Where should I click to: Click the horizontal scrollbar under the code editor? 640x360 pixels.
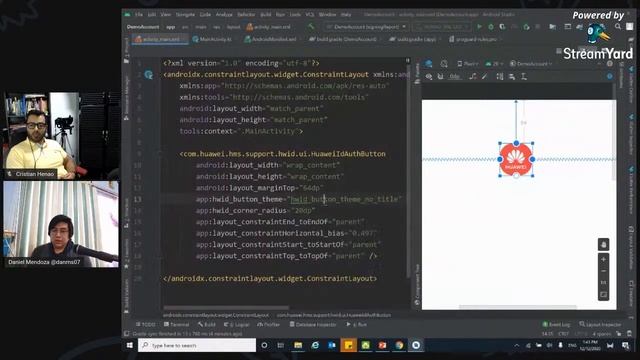226,308
